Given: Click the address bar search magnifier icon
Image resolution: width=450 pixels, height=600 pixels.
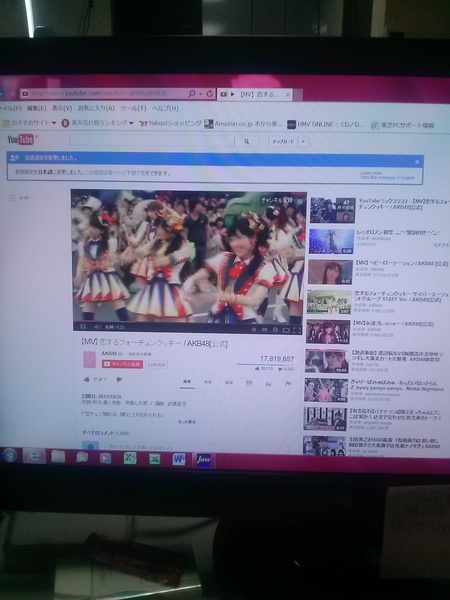Looking at the screenshot, I should click(x=192, y=93).
